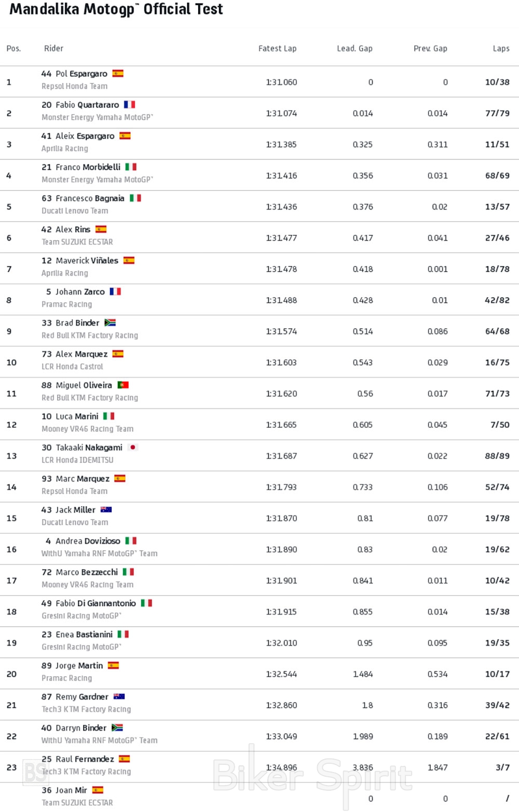Click the Japanese flag beside Takaaki Nakagami

133,447
